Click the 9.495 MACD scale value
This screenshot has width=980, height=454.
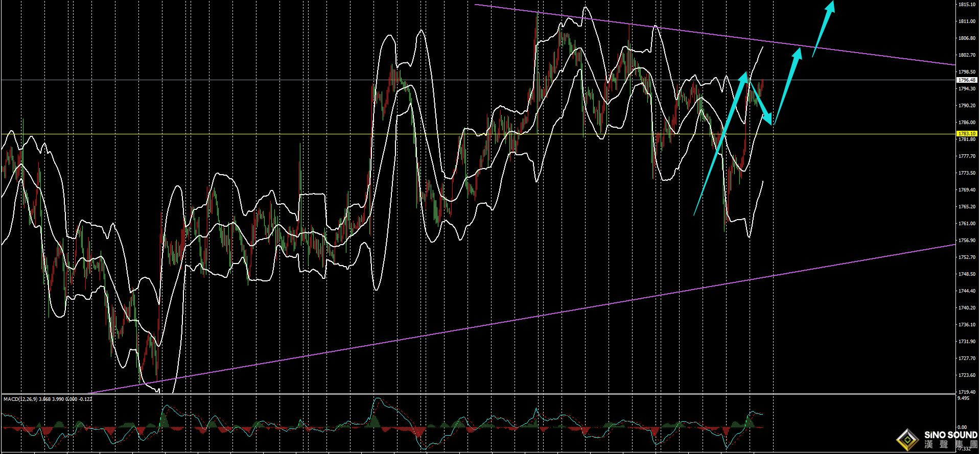pyautogui.click(x=963, y=398)
